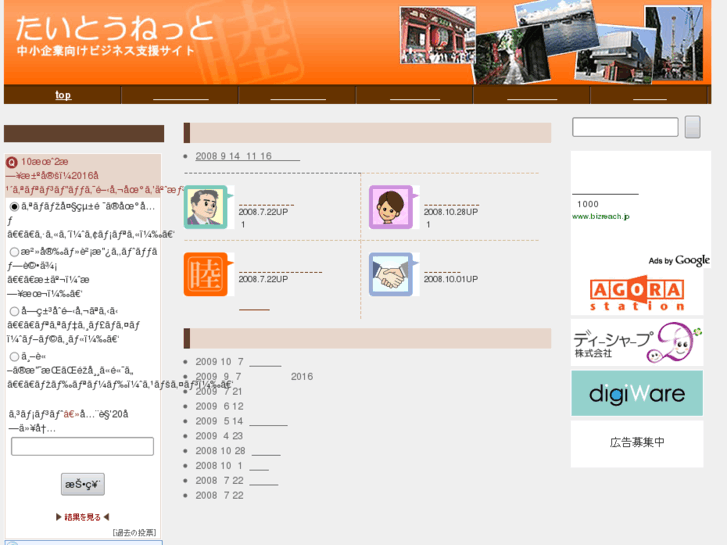This screenshot has width=727, height=545.
Task: Select the first poll radio option
Action: coord(14,206)
